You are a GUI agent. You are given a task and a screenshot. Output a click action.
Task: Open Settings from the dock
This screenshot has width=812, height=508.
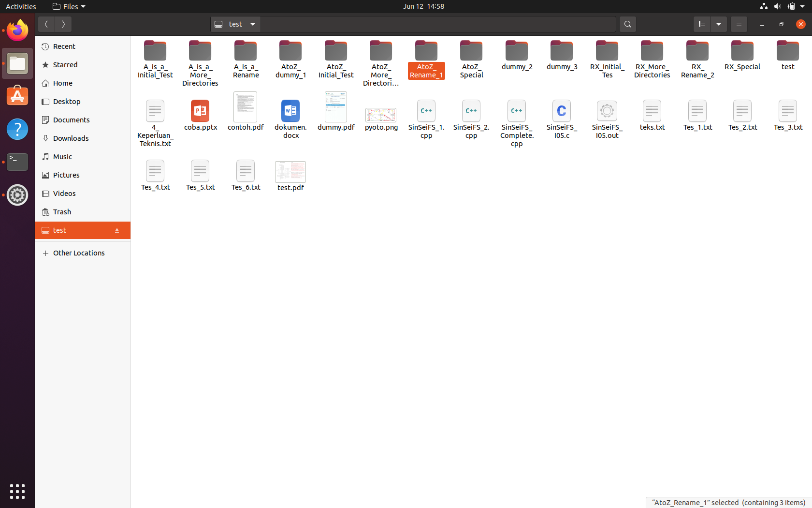17,195
